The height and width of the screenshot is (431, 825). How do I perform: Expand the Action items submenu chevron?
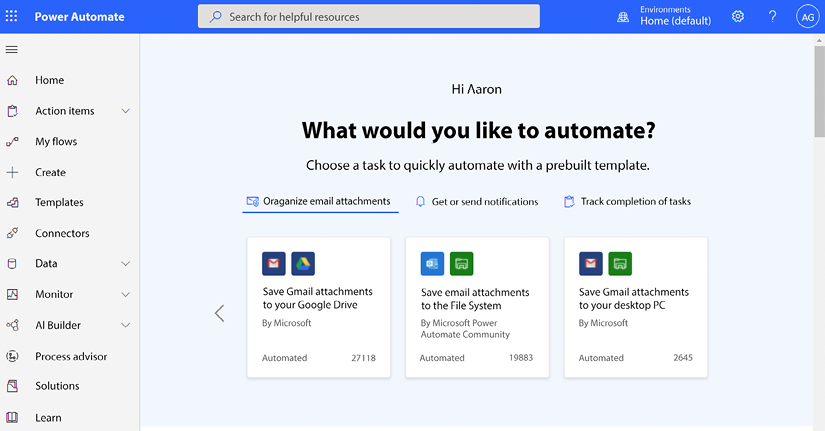point(125,111)
